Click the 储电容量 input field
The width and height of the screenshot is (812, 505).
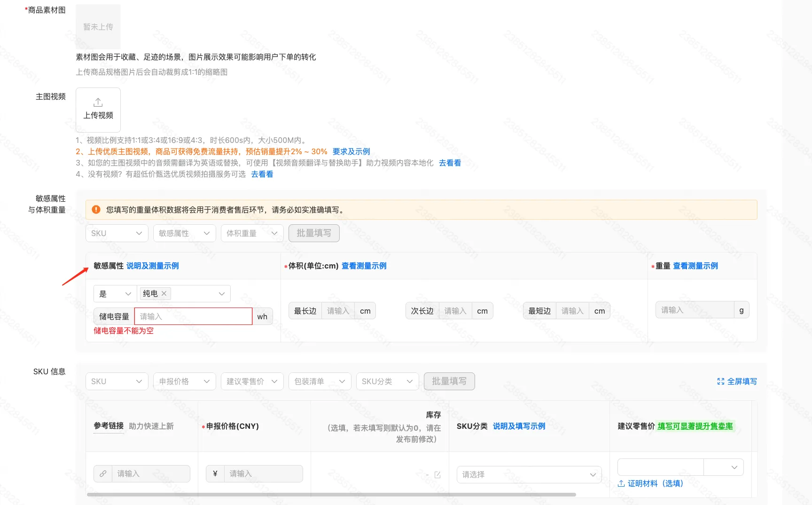pyautogui.click(x=193, y=316)
